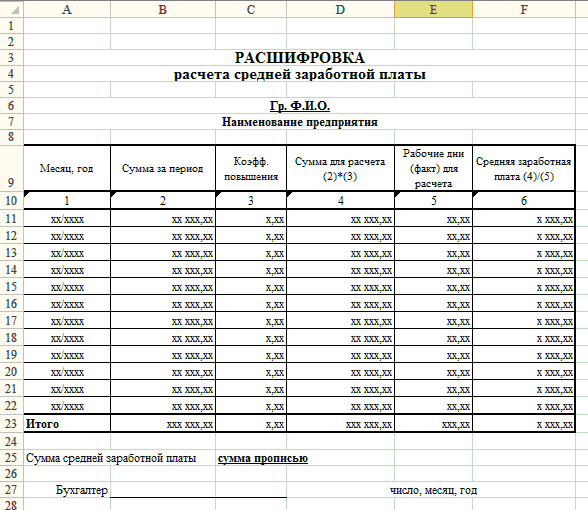Click the title 'РАСШИФРОВКА'
The width and height of the screenshot is (588, 510).
coord(300,58)
